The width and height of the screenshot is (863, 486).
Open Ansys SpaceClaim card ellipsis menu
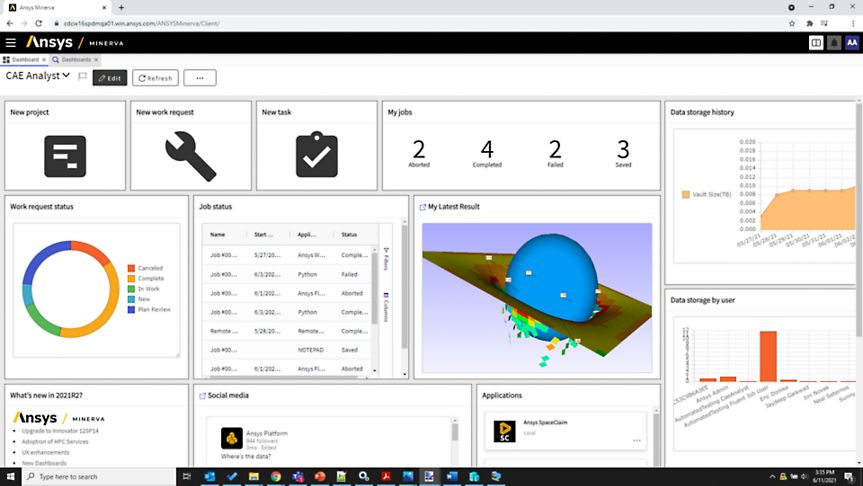636,440
